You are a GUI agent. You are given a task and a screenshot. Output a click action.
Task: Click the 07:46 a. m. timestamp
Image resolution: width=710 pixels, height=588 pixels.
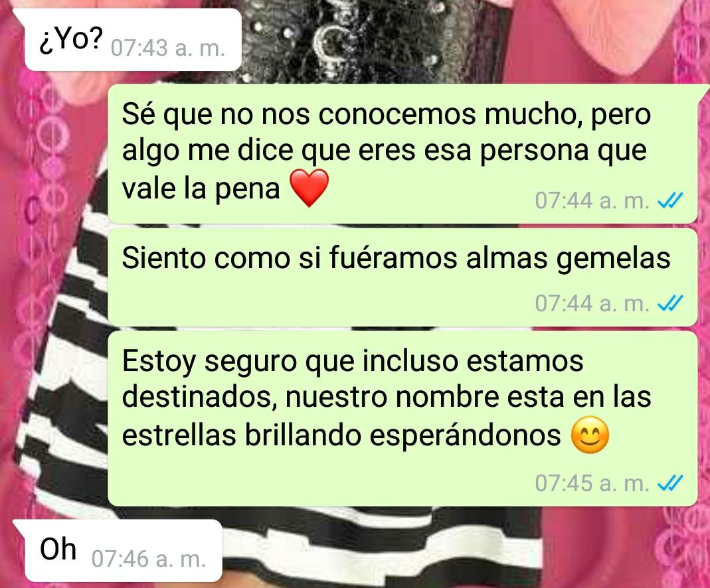(x=149, y=559)
